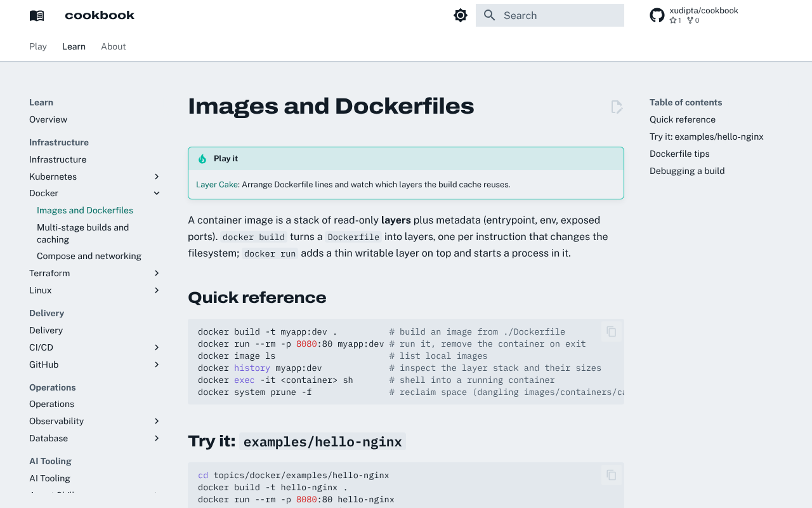Expand the Database sidebar section
Image resolution: width=812 pixels, height=508 pixels.
(157, 438)
